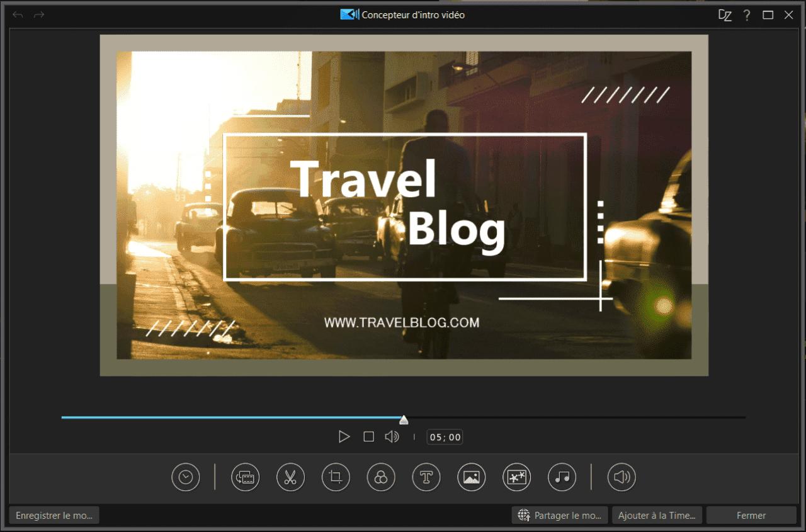Open the replace background media tool

246,477
